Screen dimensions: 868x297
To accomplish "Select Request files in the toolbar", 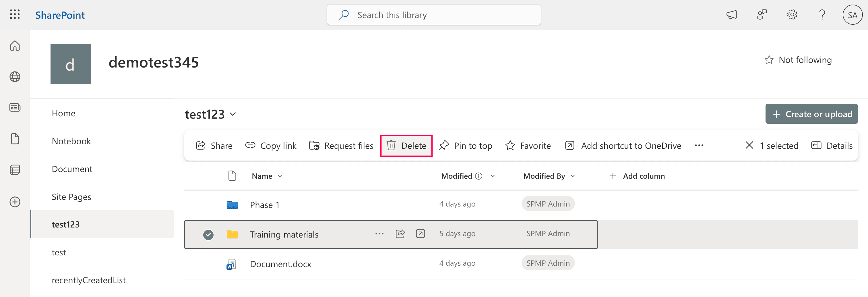I will click(x=340, y=145).
